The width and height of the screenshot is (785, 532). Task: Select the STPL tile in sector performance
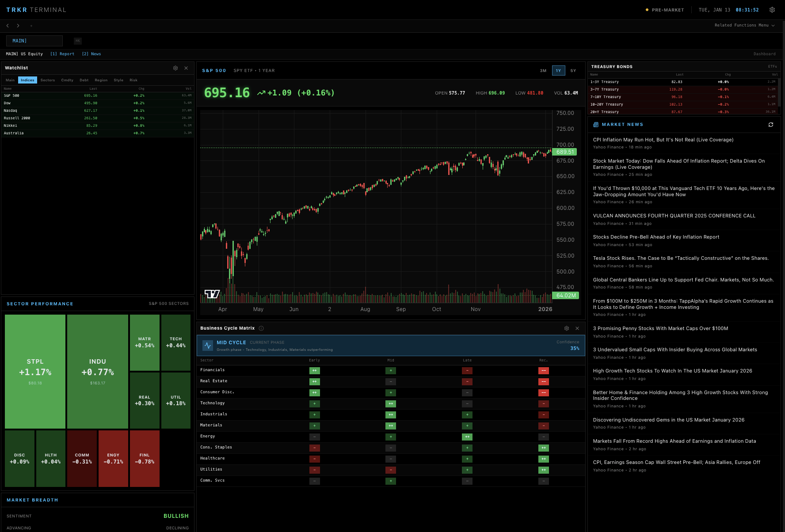(35, 371)
